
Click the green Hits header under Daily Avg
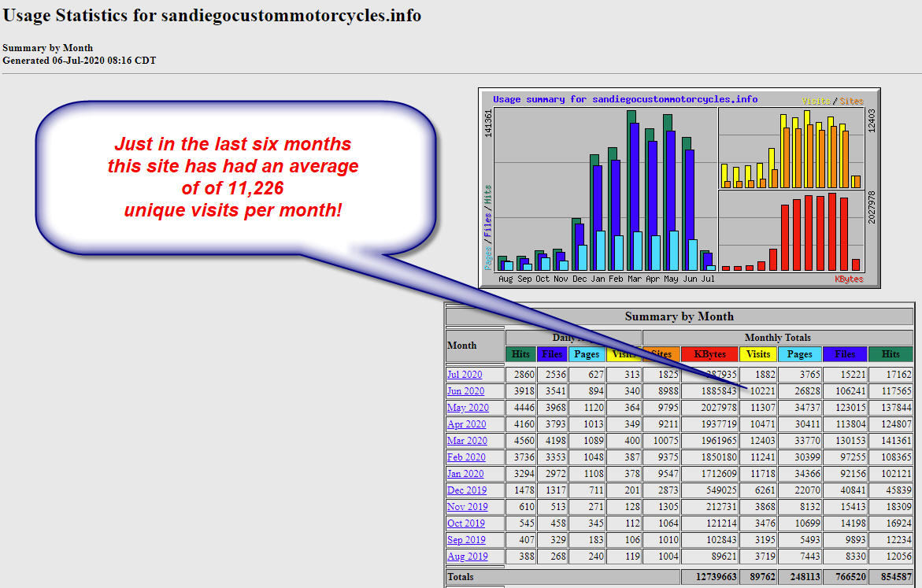(520, 354)
